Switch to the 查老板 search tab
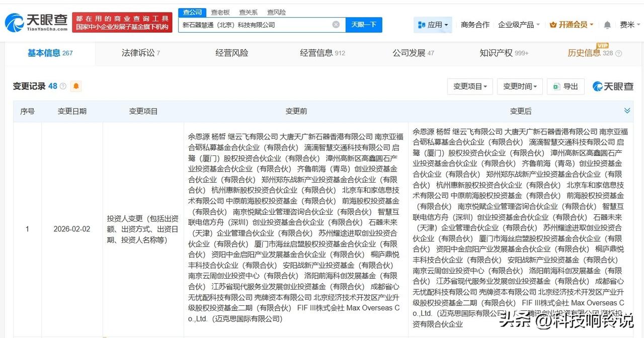The height and width of the screenshot is (338, 644). (x=220, y=12)
